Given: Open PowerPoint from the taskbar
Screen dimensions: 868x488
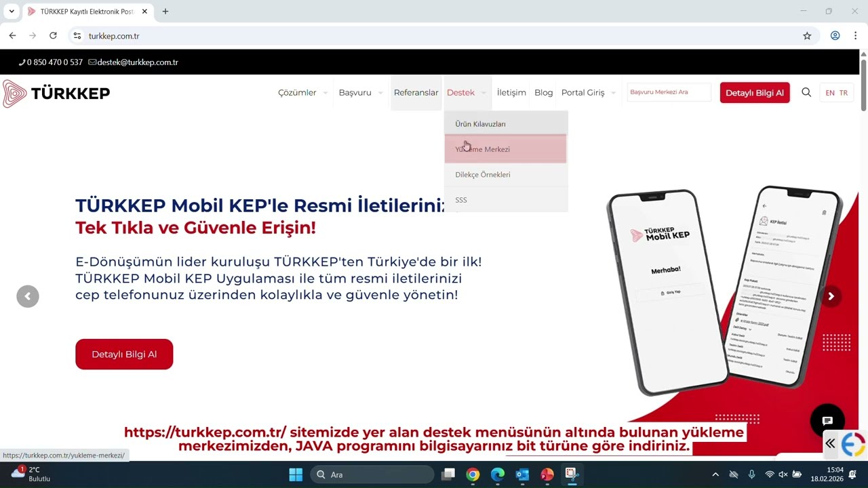Looking at the screenshot, I should click(x=547, y=474).
